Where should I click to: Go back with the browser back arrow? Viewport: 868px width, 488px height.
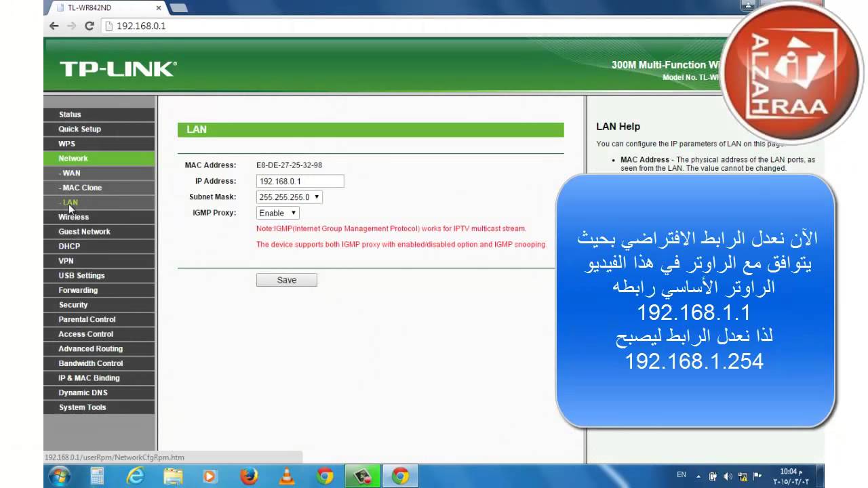pos(54,26)
